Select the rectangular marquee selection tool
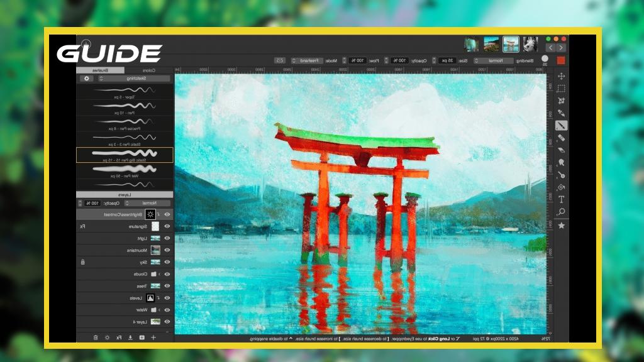Viewport: 644px width, 362px height. [561, 89]
